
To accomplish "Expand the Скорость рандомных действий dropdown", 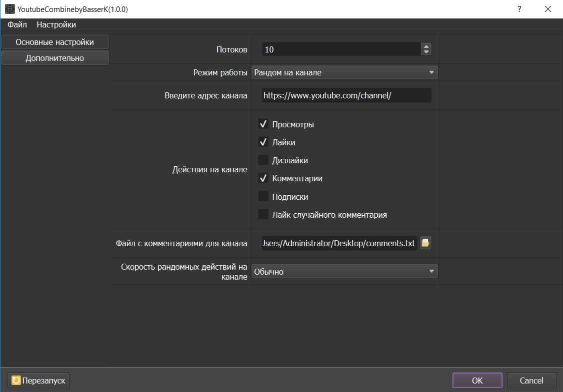I will pyautogui.click(x=344, y=272).
